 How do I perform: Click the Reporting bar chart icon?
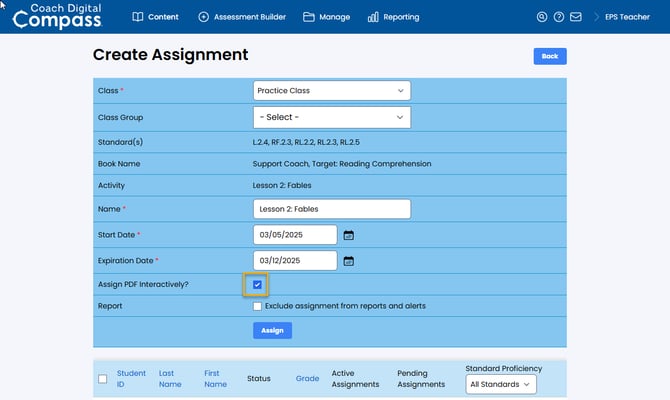click(373, 17)
